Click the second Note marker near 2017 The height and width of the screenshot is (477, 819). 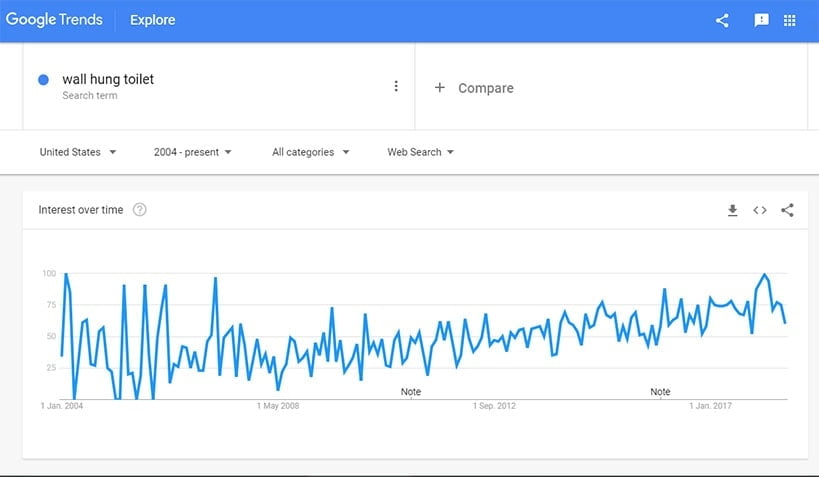coord(660,392)
